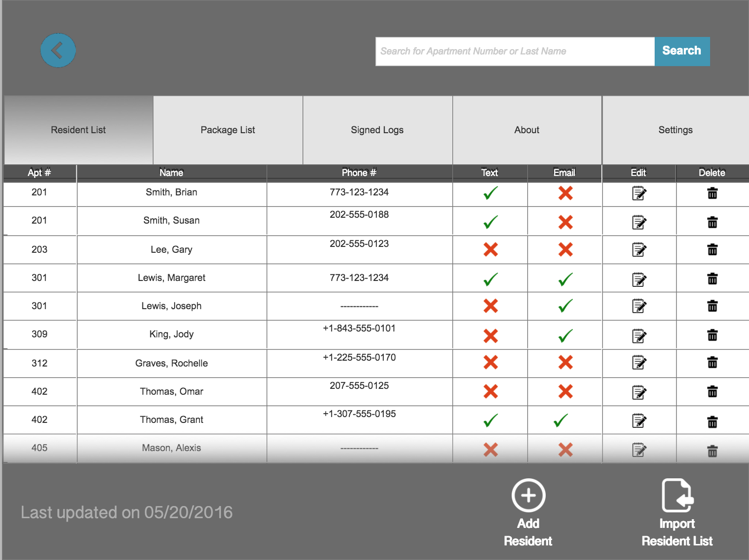Focus the apartment or last name search field

click(515, 51)
